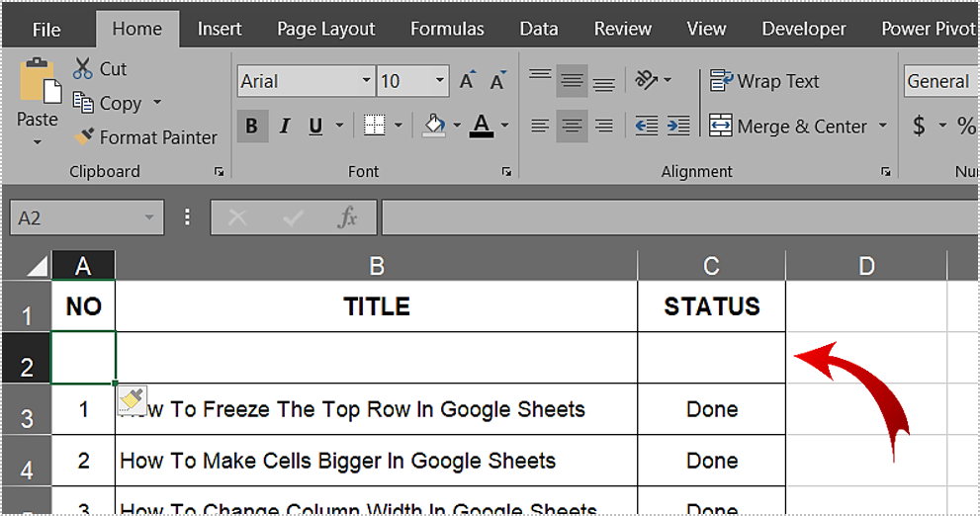980x516 pixels.
Task: Align text to the right
Action: [604, 127]
